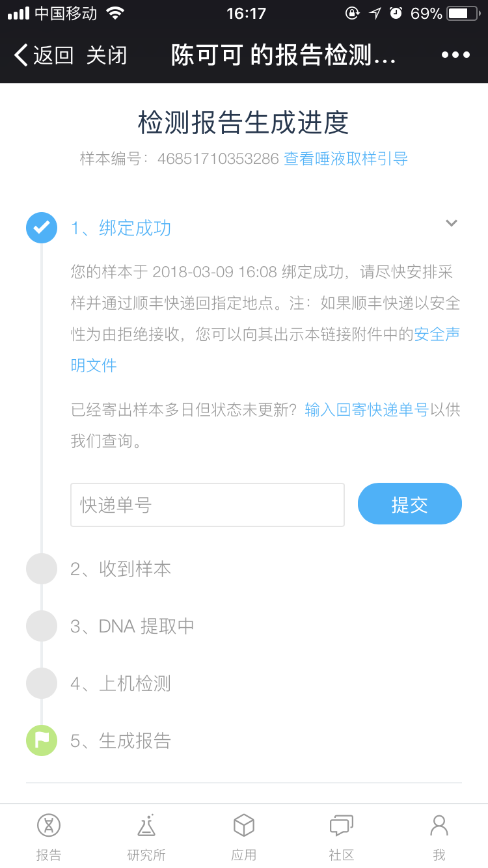Expand step 3 DNA 提取中
The image size is (488, 868).
point(133,626)
